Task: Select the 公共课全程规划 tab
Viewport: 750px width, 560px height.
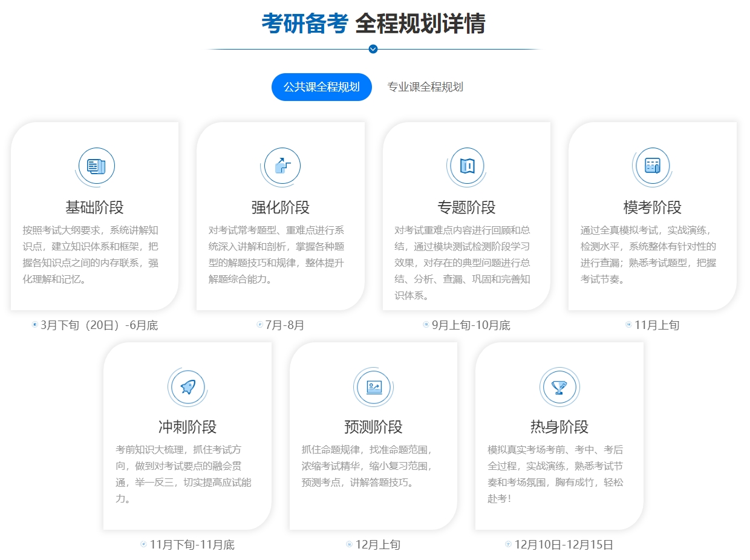Action: click(x=321, y=87)
